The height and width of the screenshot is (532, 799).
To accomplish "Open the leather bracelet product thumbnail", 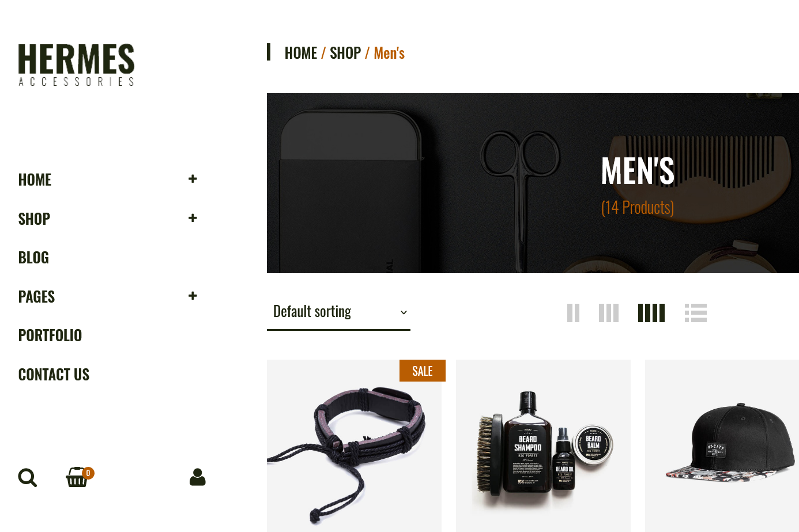I will tap(354, 446).
